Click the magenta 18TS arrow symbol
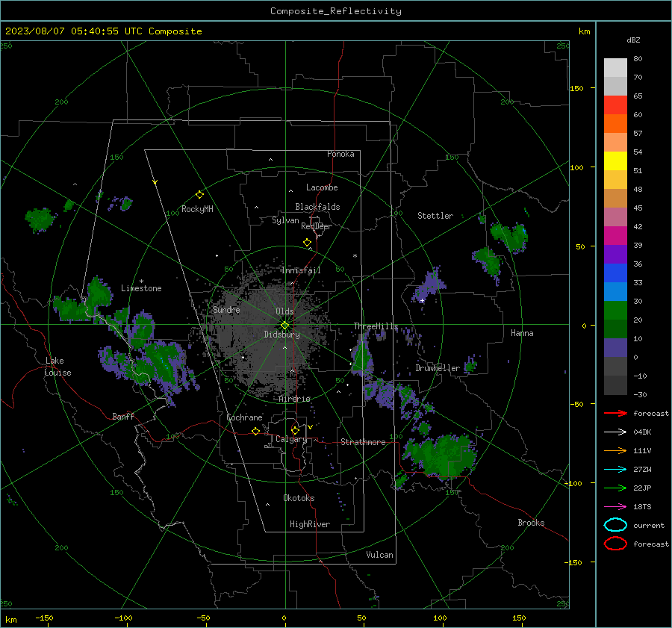Viewport: 672px width, 628px height. point(615,507)
